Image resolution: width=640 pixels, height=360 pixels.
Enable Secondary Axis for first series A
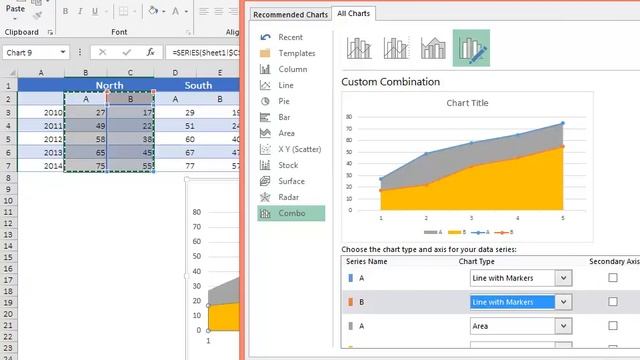click(613, 278)
